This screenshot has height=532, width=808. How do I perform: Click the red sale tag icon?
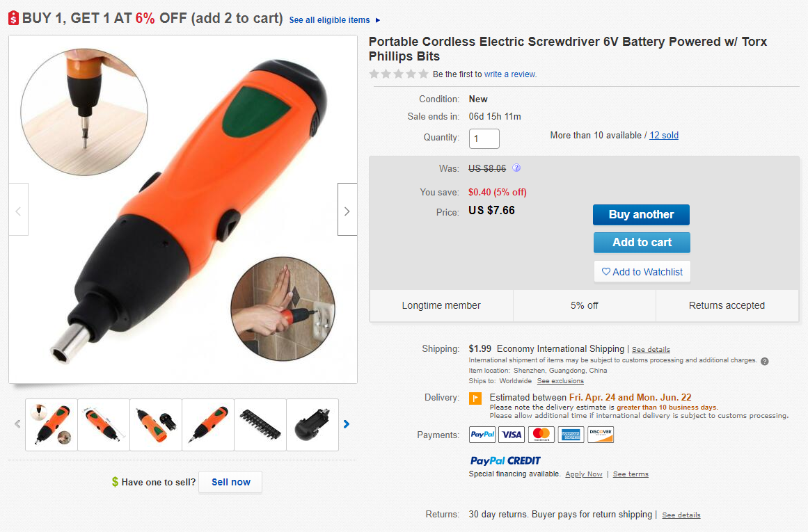(14, 19)
